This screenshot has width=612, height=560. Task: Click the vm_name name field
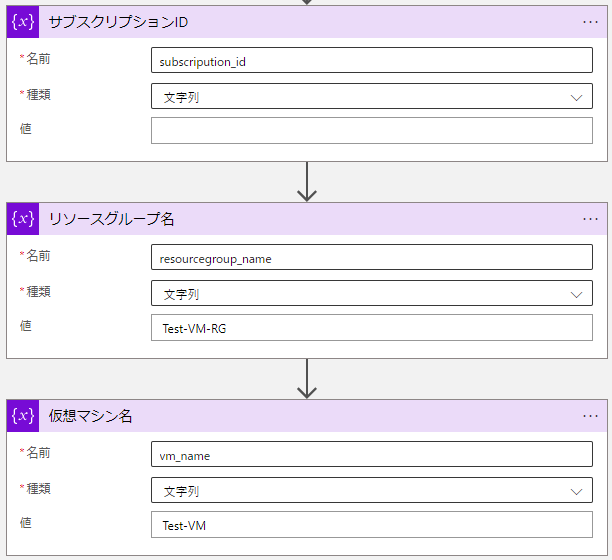coord(372,454)
